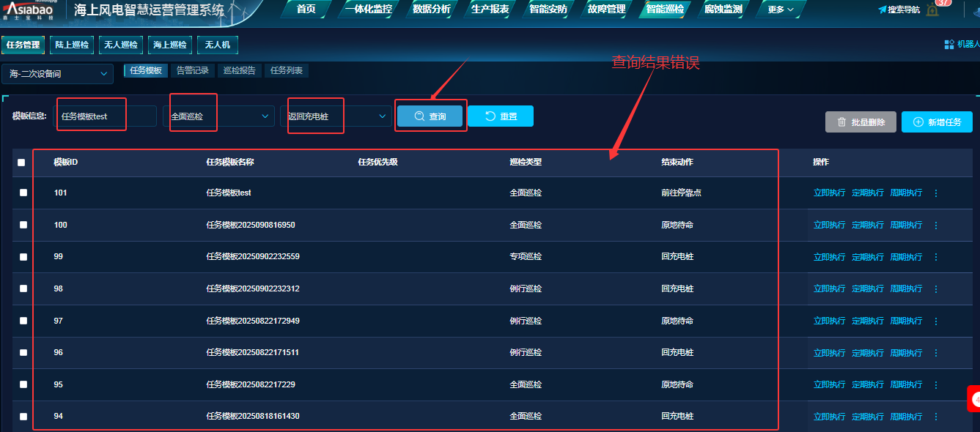Click the 任务模板test template name input field

coord(105,116)
